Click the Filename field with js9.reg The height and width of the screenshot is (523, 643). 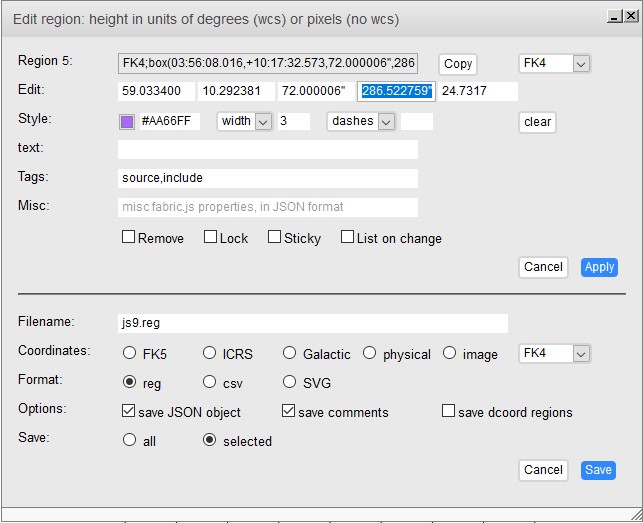tap(312, 324)
